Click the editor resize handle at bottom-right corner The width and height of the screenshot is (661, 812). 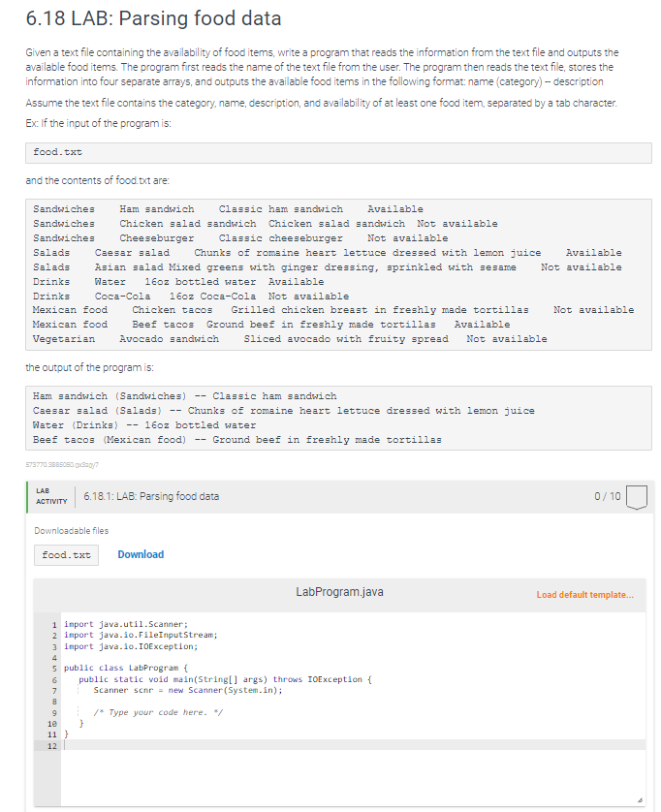(641, 800)
